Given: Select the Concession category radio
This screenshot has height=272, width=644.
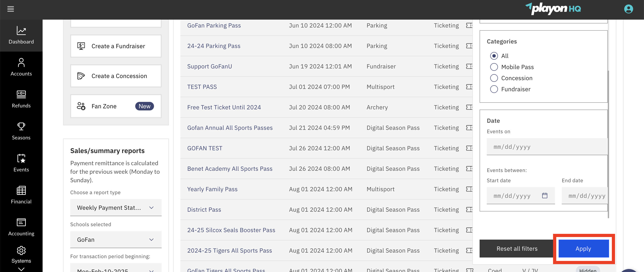Looking at the screenshot, I should [x=494, y=78].
